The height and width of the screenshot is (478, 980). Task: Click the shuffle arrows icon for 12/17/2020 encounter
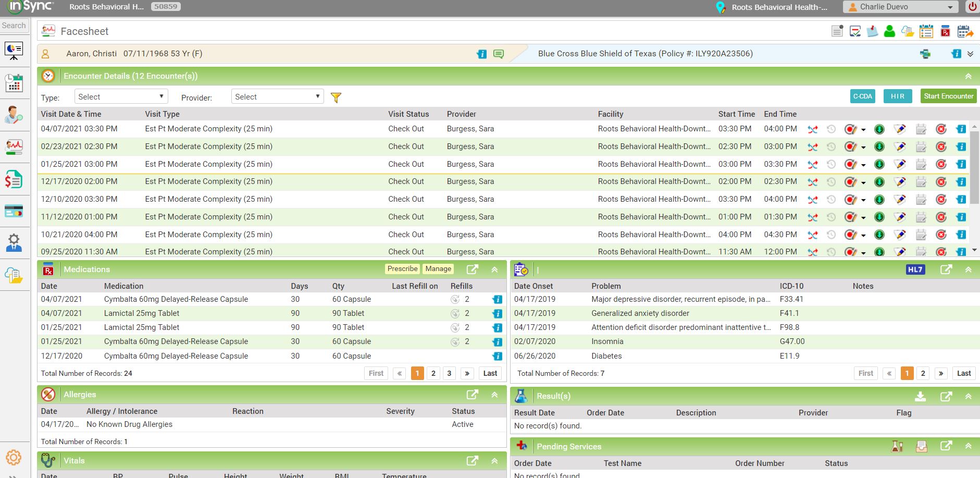tap(813, 182)
